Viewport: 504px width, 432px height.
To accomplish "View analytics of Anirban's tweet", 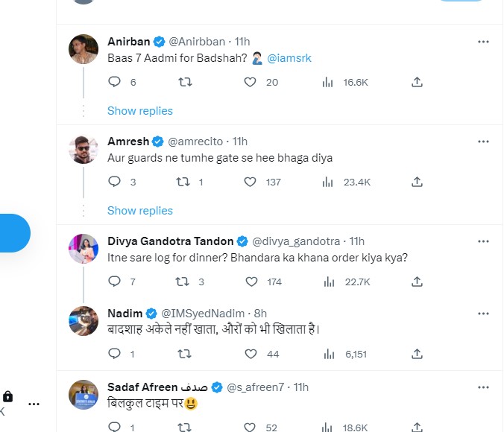I will click(327, 82).
